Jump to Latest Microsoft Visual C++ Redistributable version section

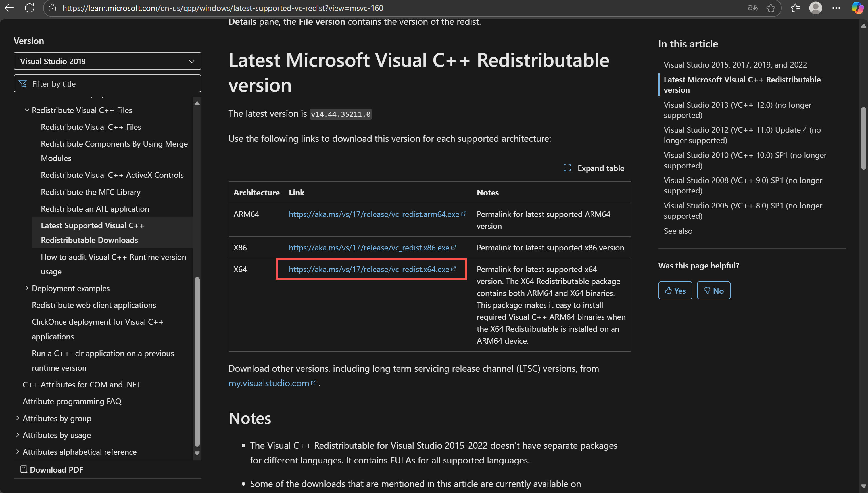[742, 85]
